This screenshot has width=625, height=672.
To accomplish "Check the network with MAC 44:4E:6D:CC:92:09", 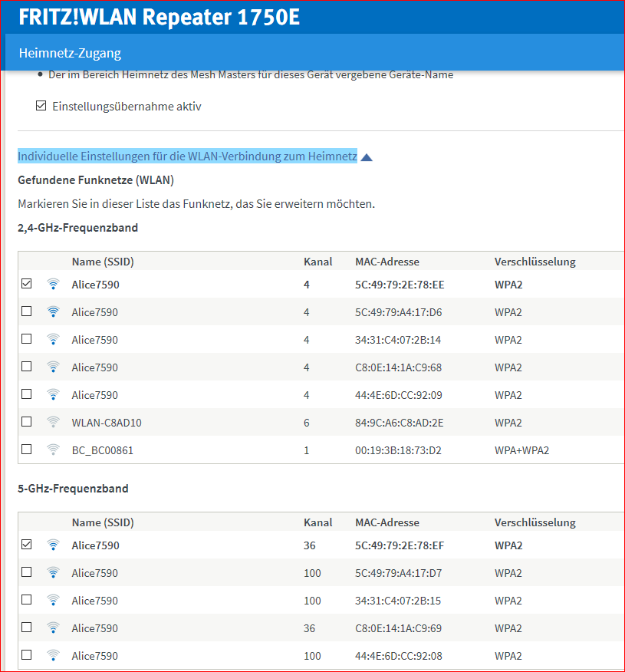I will tap(27, 394).
